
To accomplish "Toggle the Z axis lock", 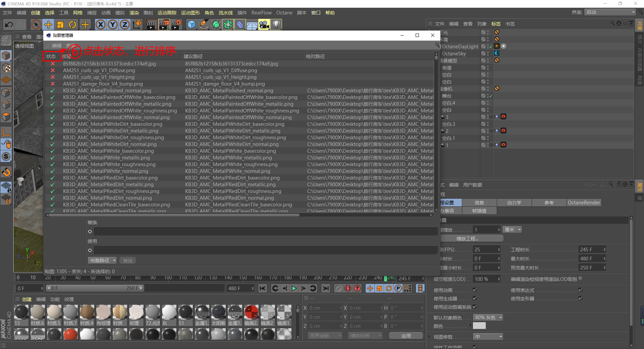I will pos(125,24).
